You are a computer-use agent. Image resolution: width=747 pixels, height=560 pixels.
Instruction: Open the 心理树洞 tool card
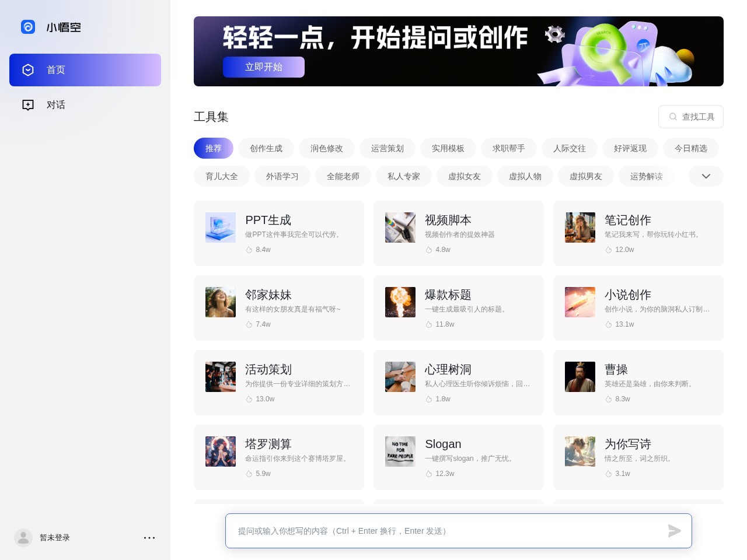459,382
